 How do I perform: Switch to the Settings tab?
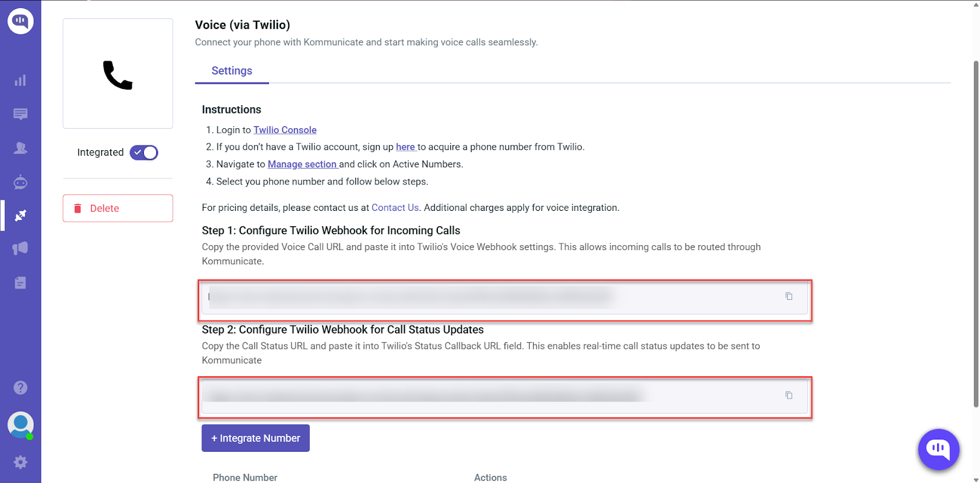(232, 71)
